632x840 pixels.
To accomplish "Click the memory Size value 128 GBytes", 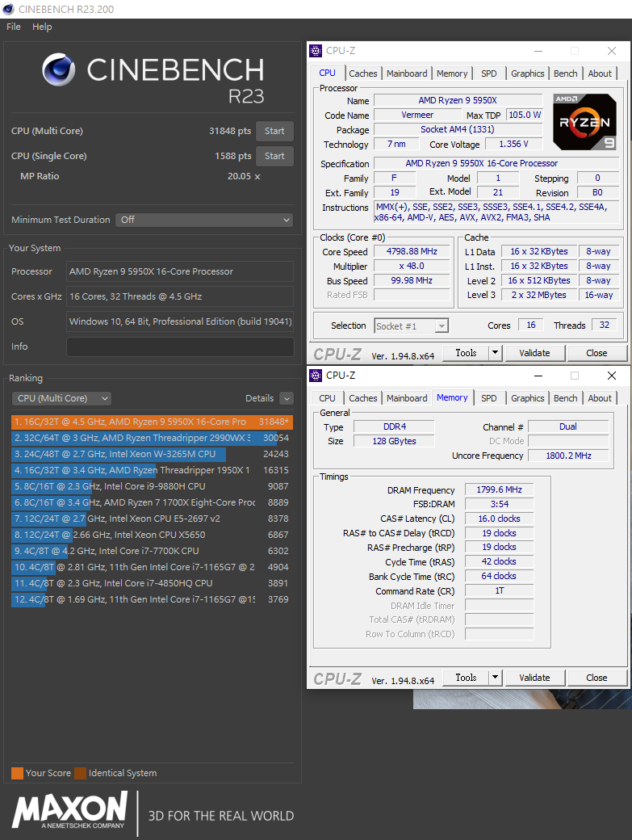I will point(395,442).
